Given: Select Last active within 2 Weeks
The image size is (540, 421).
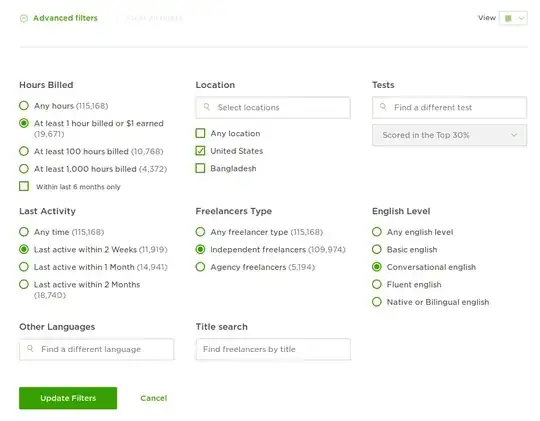Looking at the screenshot, I should 24,249.
